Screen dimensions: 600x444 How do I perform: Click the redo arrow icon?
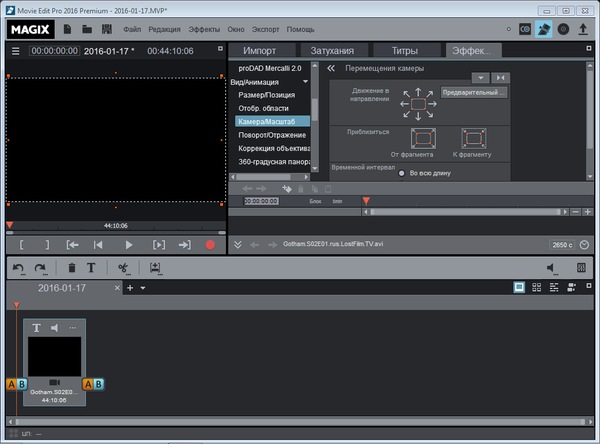40,268
